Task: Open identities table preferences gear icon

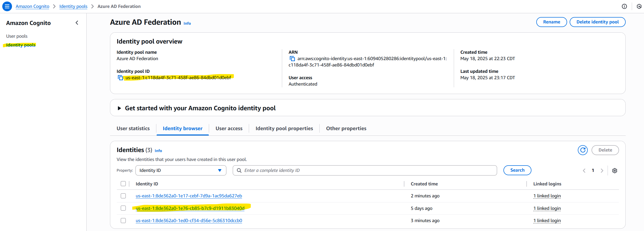Action: (615, 170)
